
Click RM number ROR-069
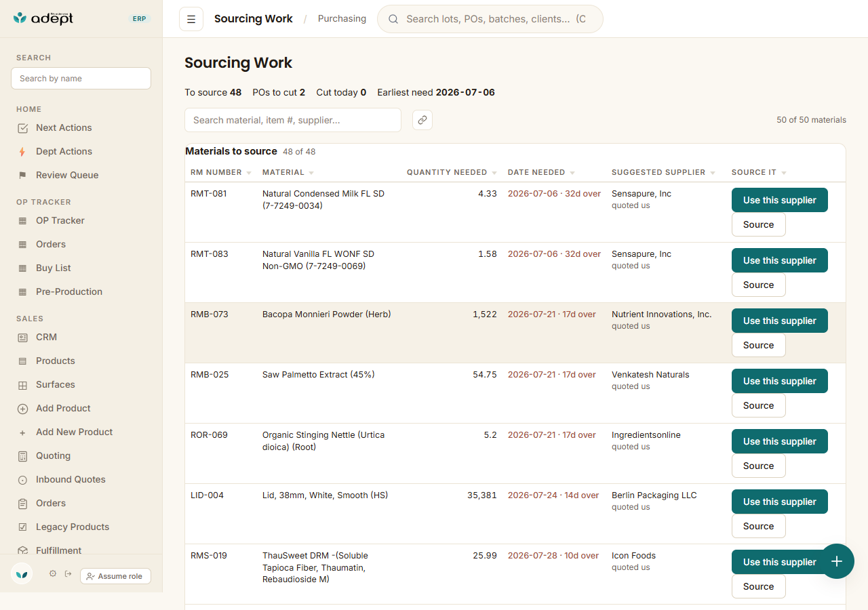(x=209, y=435)
